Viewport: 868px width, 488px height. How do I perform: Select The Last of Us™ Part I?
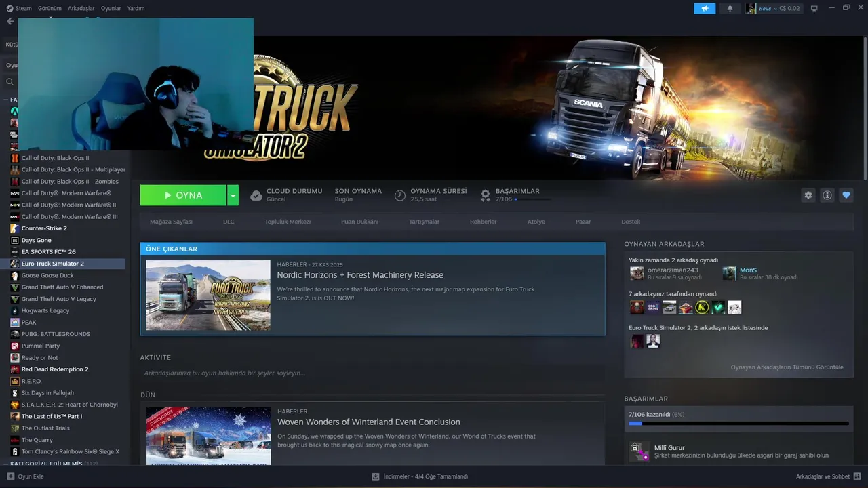pos(52,416)
